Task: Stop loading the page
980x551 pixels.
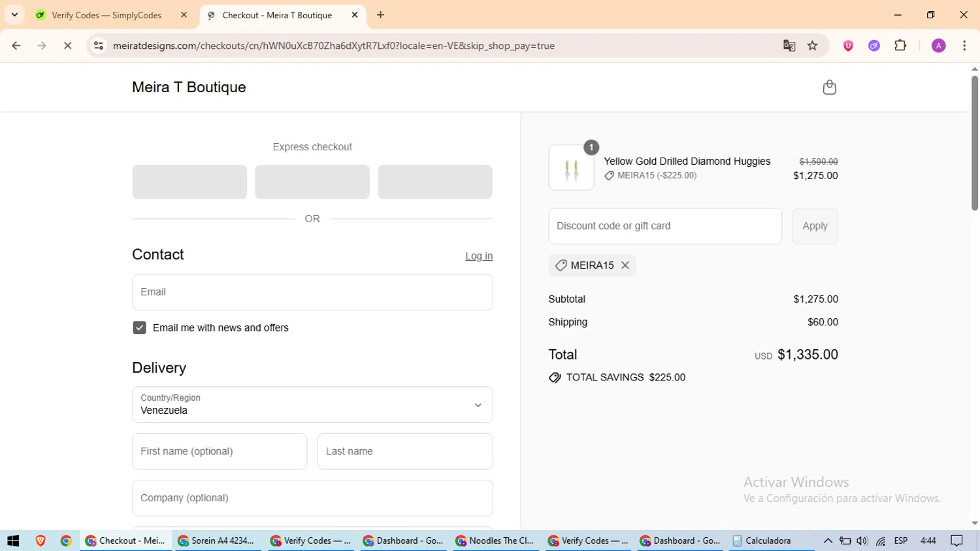Action: [67, 46]
